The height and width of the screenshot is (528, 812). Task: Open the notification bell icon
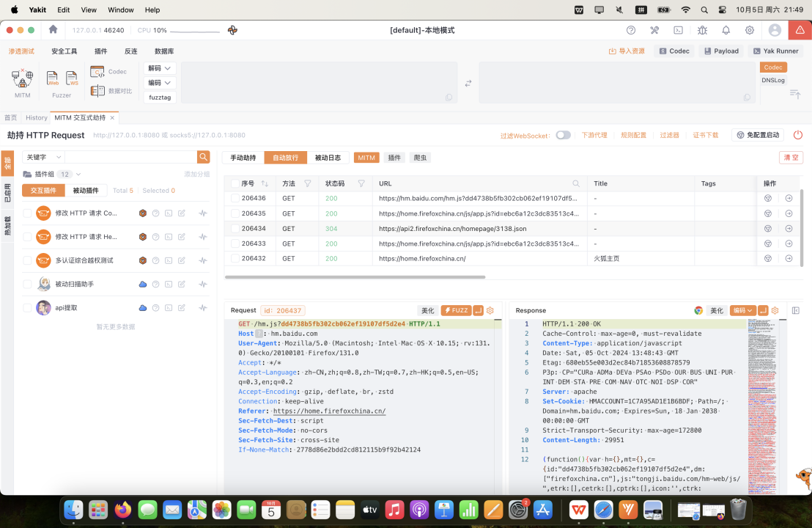click(x=726, y=30)
